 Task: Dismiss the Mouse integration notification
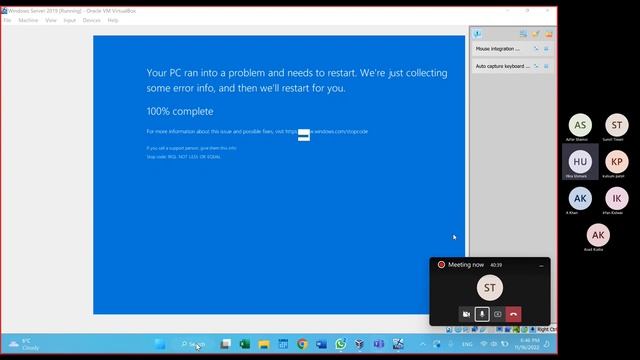[546, 49]
